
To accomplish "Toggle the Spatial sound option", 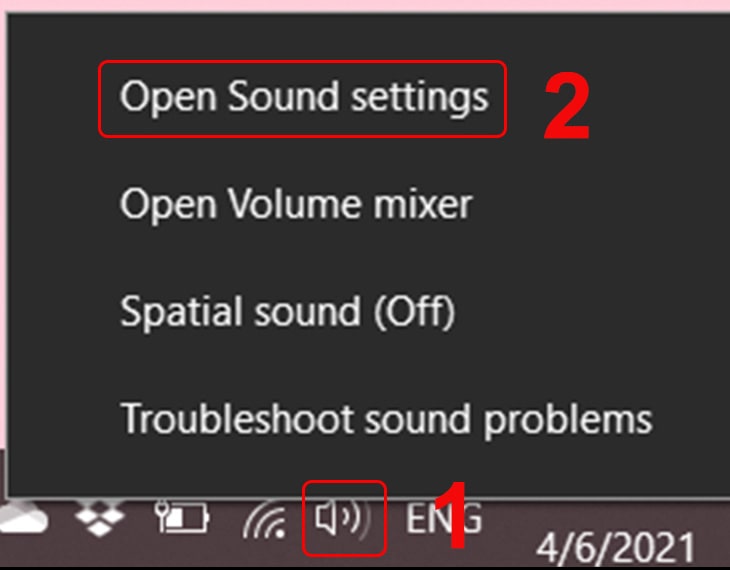I will point(287,312).
